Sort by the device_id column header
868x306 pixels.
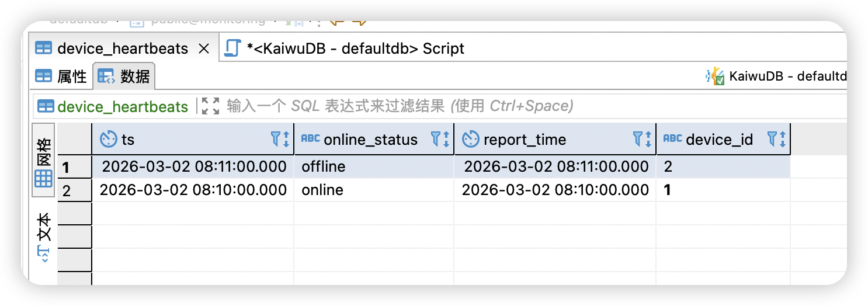pyautogui.click(x=718, y=140)
